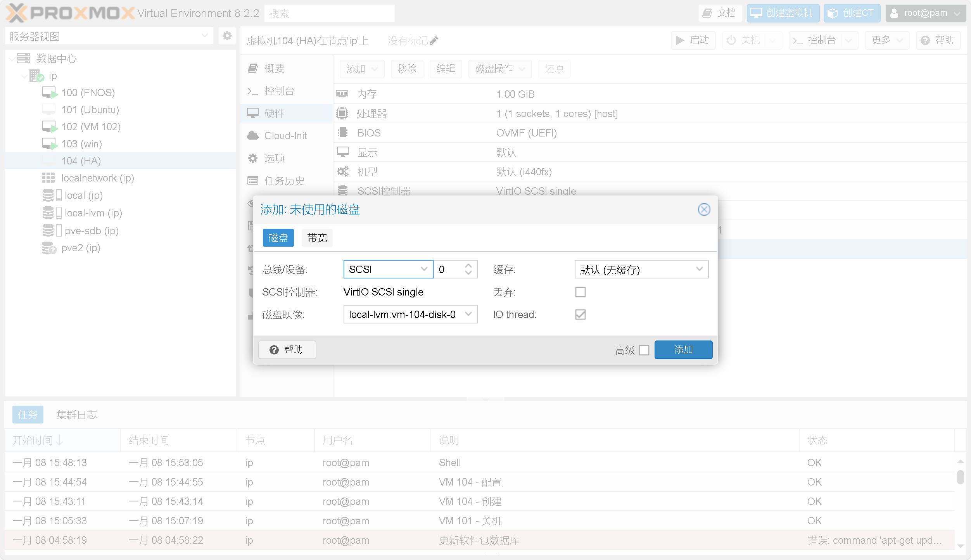The width and height of the screenshot is (971, 560).
Task: Click the 'VM 104 - 创建' task row
Action: point(479,501)
